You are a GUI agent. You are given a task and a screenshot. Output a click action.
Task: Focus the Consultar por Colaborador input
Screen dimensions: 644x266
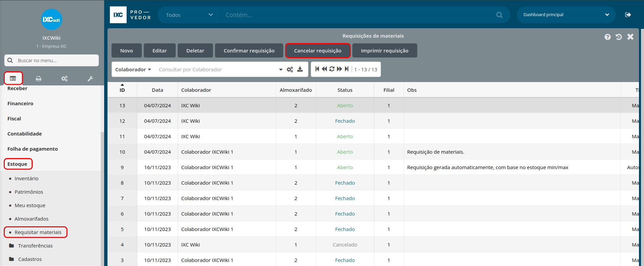[x=217, y=70]
